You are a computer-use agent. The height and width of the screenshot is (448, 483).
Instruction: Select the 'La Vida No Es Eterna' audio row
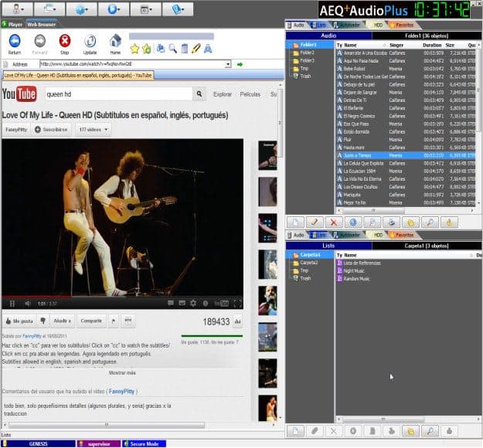point(406,179)
